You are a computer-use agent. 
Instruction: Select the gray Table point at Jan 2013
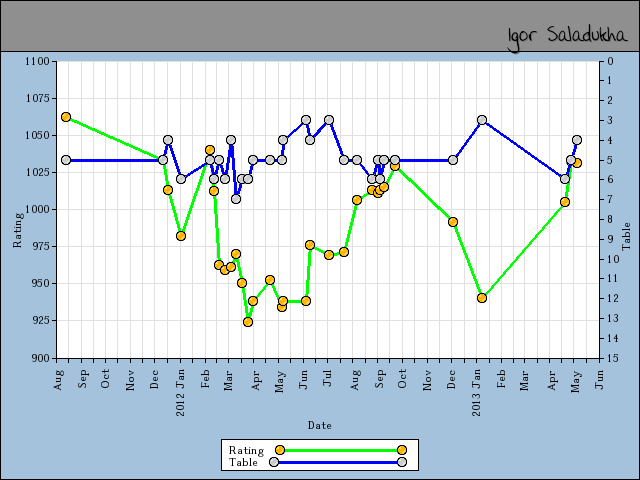point(482,120)
